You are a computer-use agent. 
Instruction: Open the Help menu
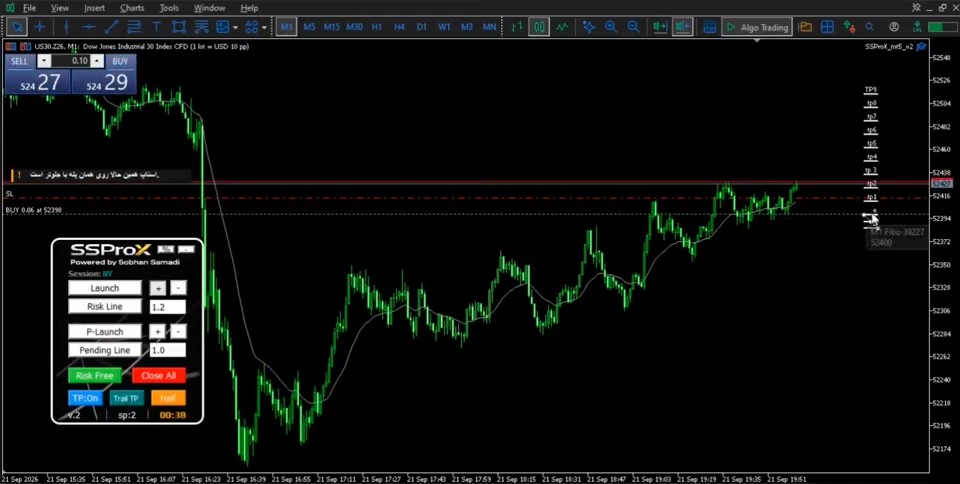[x=249, y=8]
